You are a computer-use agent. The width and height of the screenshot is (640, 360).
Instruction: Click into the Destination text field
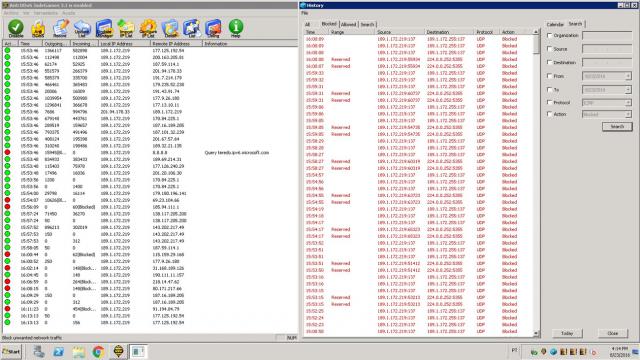click(607, 63)
